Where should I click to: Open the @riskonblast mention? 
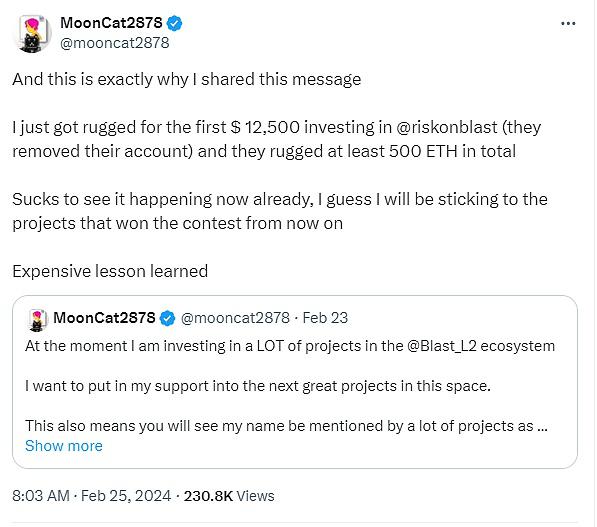coord(447,127)
